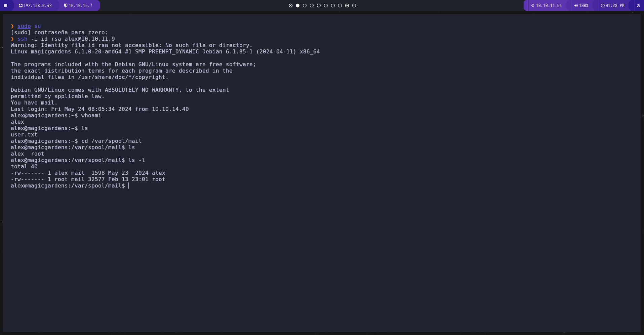
Task: Click the clock showing 01:28 PM
Action: click(612, 6)
